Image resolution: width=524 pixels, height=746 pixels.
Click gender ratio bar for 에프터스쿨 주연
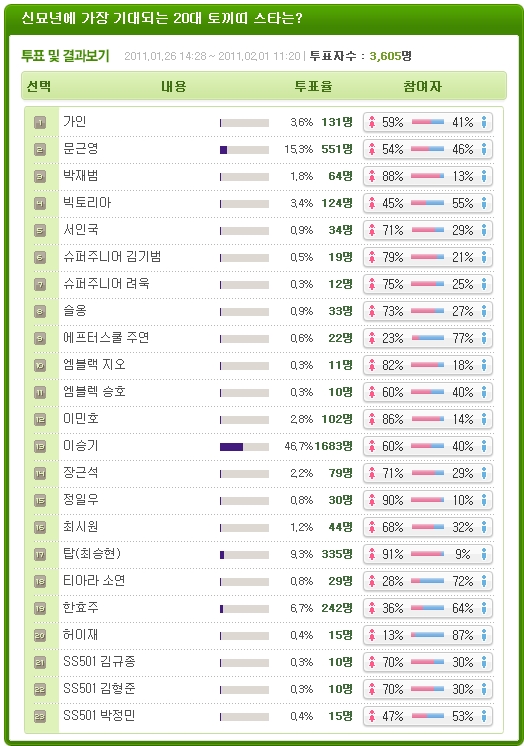[x=427, y=338]
